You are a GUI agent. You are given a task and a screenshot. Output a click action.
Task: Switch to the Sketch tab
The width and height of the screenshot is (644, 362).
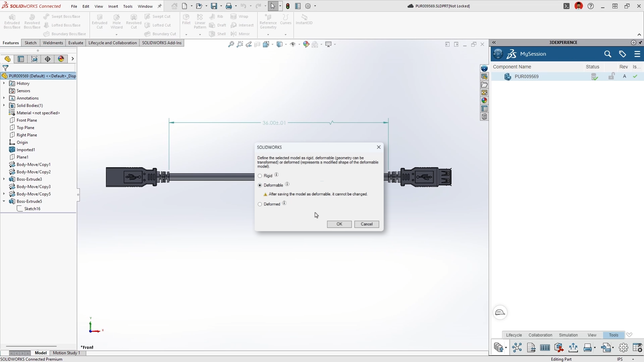tap(31, 43)
